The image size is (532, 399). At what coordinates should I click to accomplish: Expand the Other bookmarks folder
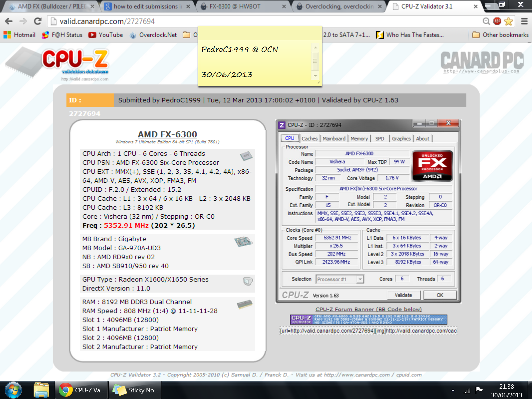(500, 35)
